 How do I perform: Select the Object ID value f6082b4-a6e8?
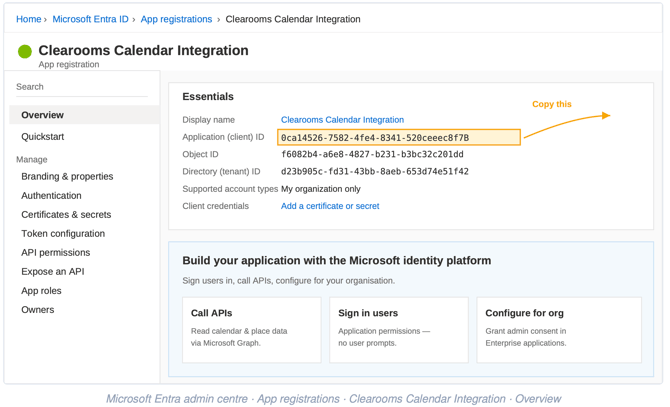pos(372,154)
